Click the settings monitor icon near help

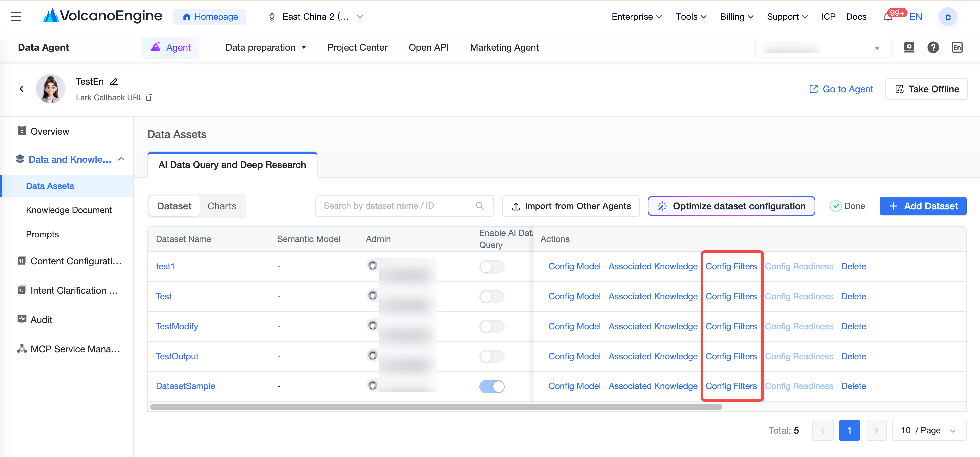(x=909, y=47)
